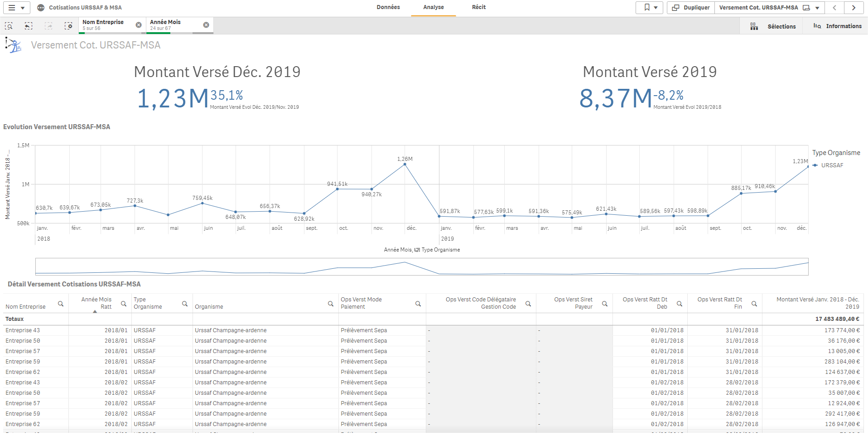Search the Nom Entreprise column
Viewport: 868px width, 436px height.
61,304
